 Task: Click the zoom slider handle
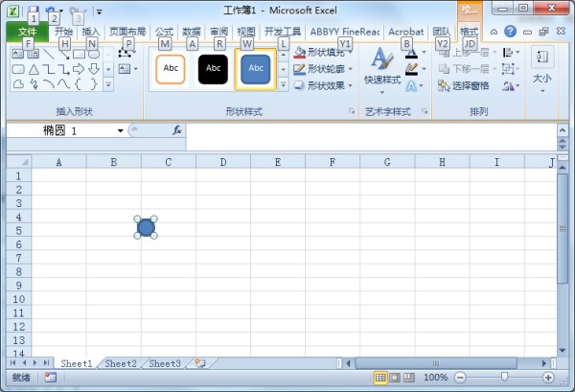pos(505,377)
